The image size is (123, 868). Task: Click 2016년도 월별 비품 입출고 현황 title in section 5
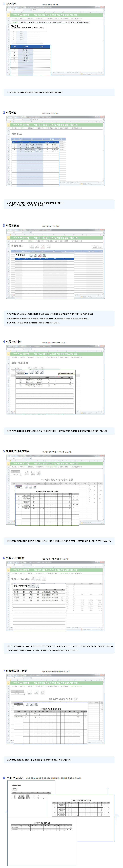57,479
